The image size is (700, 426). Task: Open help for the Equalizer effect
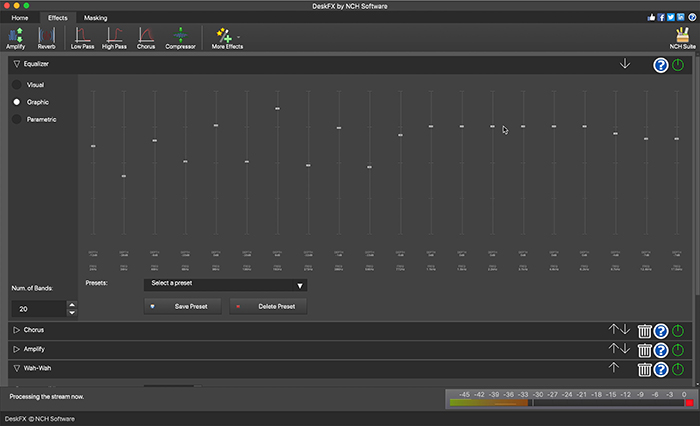[660, 65]
